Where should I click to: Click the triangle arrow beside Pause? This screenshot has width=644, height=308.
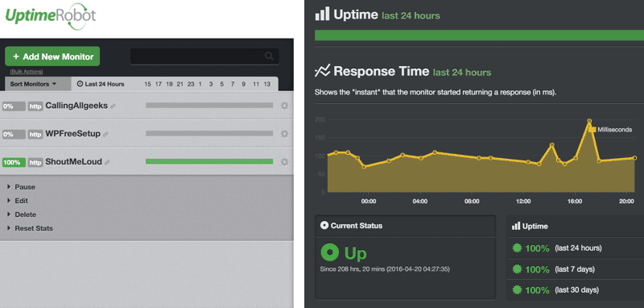(9, 187)
